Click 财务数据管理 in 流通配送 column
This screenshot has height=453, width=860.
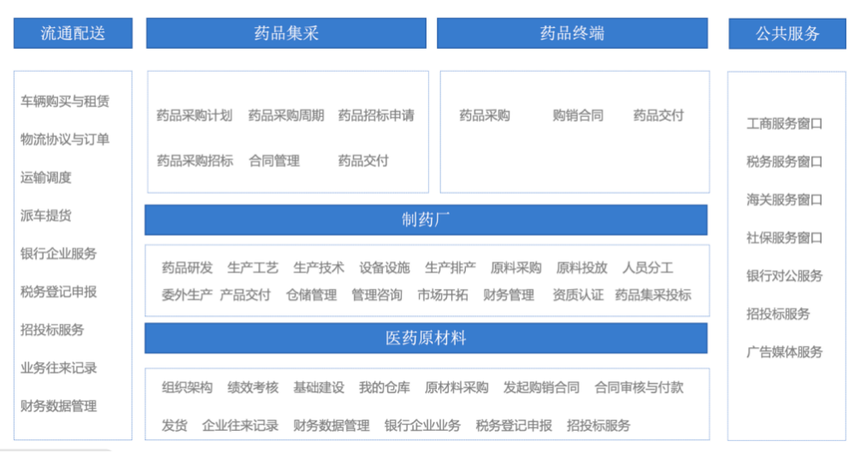pos(59,406)
